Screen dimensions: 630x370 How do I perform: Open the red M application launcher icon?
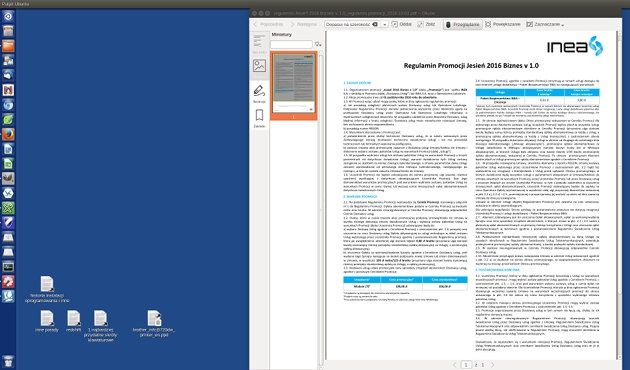click(x=8, y=90)
